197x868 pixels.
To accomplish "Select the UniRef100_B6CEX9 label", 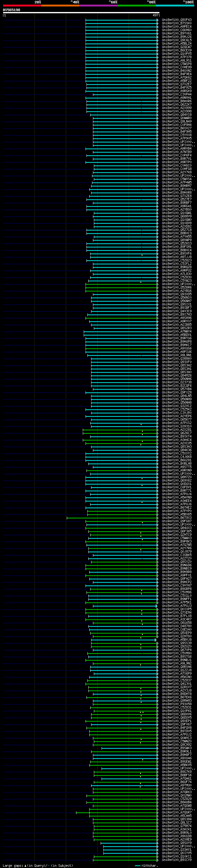I will (177, 50).
